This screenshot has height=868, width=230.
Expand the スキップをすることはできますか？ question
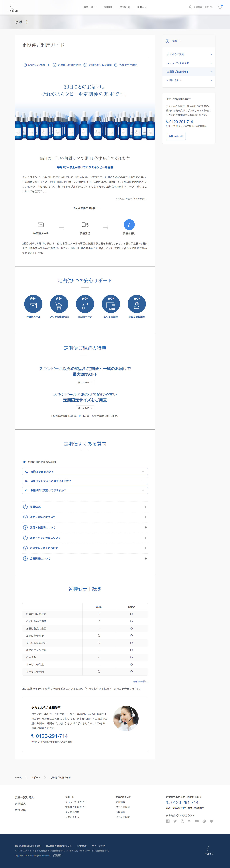(85, 481)
